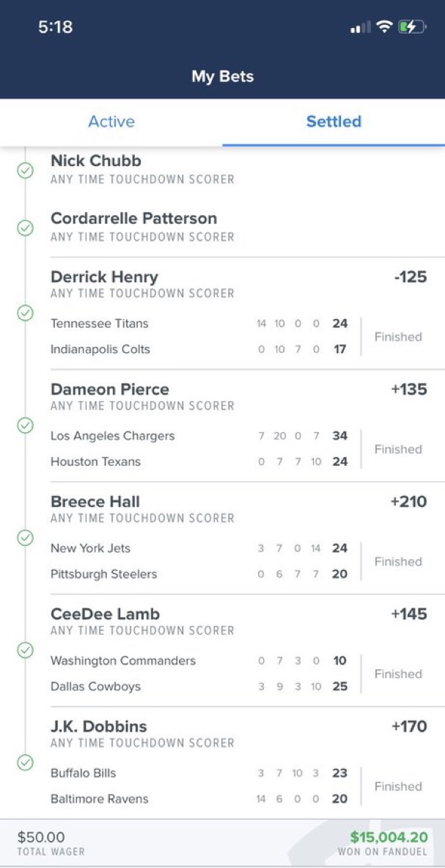The width and height of the screenshot is (445, 868).
Task: Switch to the Active bets tab
Action: 111,122
